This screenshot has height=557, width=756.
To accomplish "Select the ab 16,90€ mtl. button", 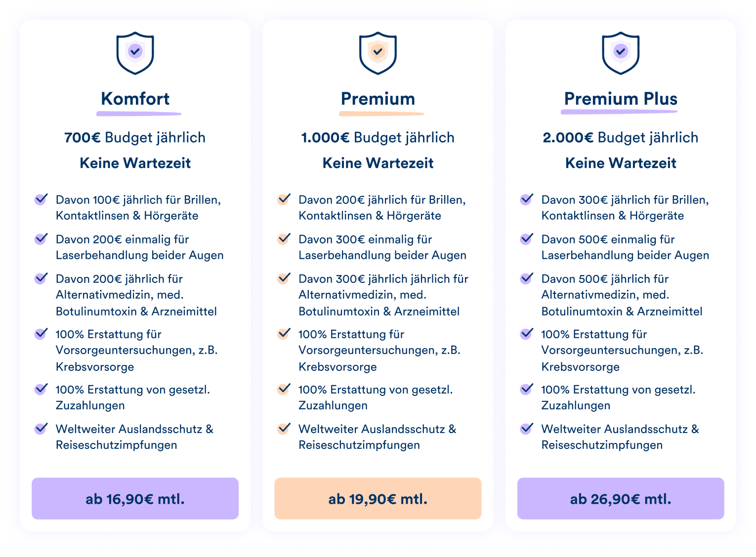I will point(135,499).
